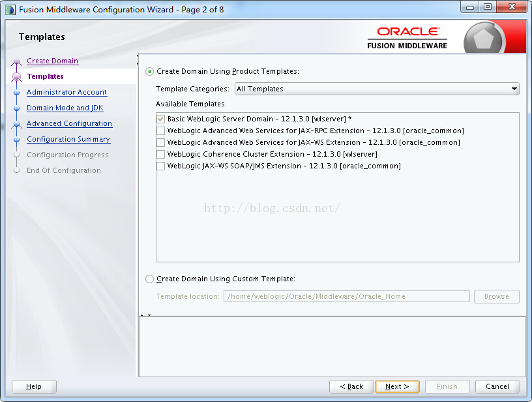The width and height of the screenshot is (532, 402).
Task: Open the Template Categories dropdown
Action: (x=377, y=89)
